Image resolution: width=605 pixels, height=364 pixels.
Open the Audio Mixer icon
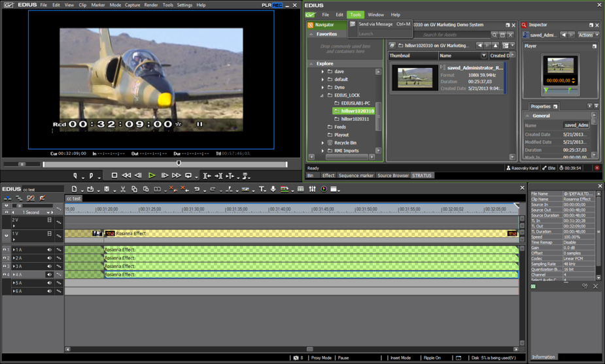tap(312, 189)
